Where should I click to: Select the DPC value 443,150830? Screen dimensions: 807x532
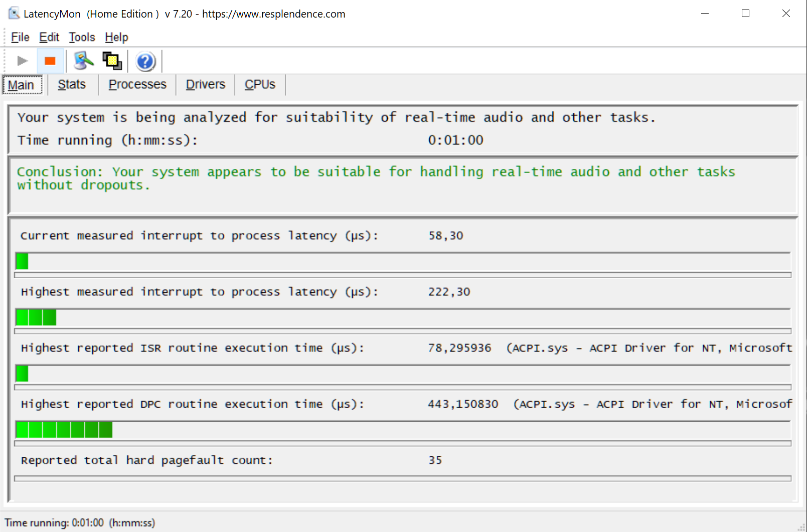click(x=463, y=404)
